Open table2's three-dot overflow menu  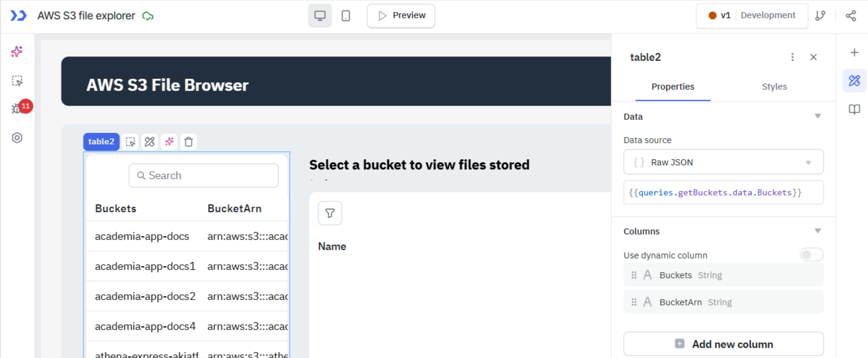click(x=792, y=56)
